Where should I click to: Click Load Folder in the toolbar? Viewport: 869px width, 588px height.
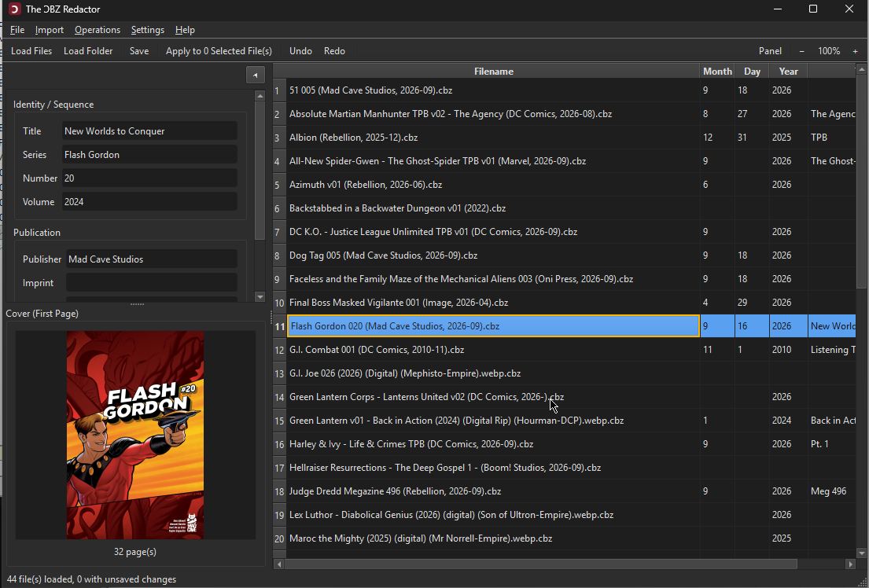click(x=88, y=51)
